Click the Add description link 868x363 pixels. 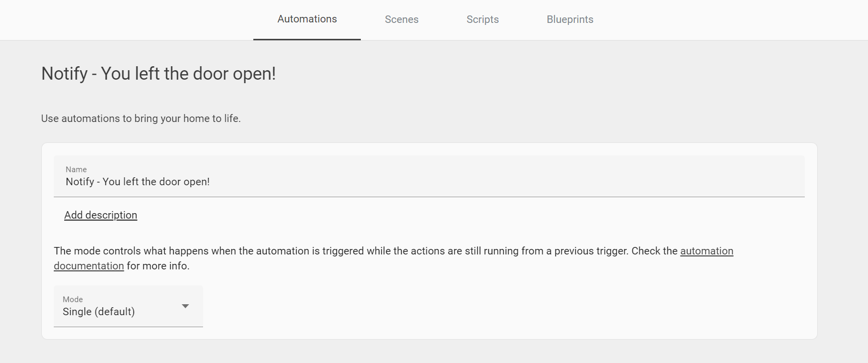pyautogui.click(x=101, y=215)
